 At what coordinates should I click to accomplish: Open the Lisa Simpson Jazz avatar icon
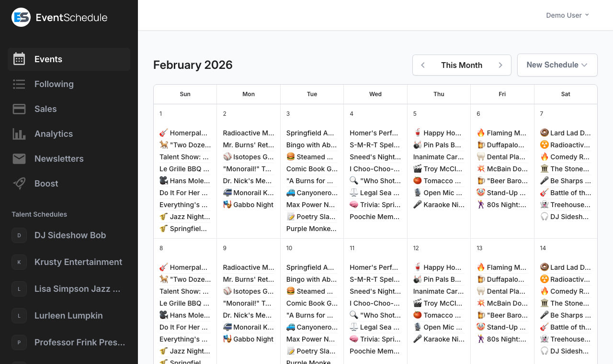click(19, 289)
